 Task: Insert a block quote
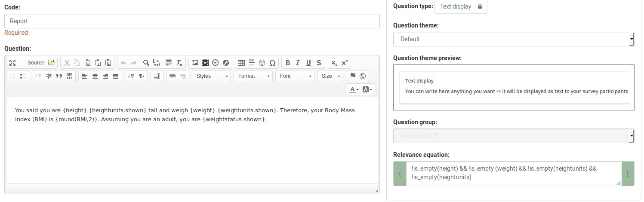click(x=59, y=76)
